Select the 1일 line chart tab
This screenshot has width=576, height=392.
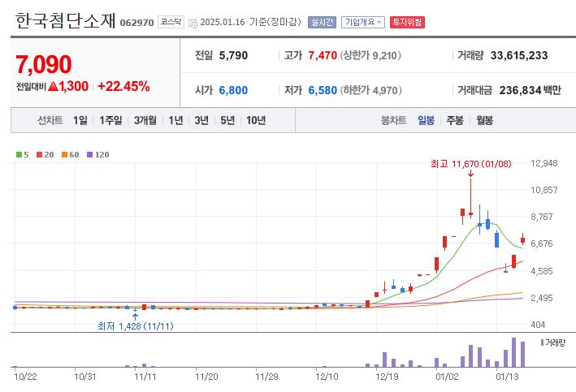(x=80, y=120)
